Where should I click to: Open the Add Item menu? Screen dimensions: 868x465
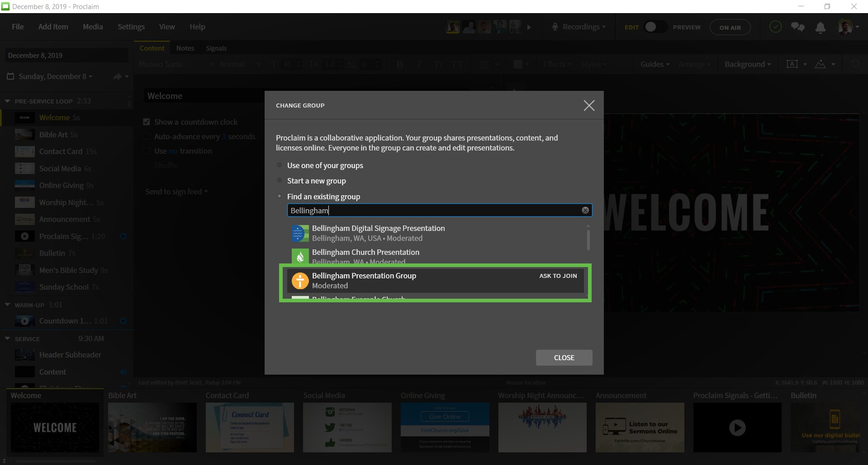(x=53, y=27)
